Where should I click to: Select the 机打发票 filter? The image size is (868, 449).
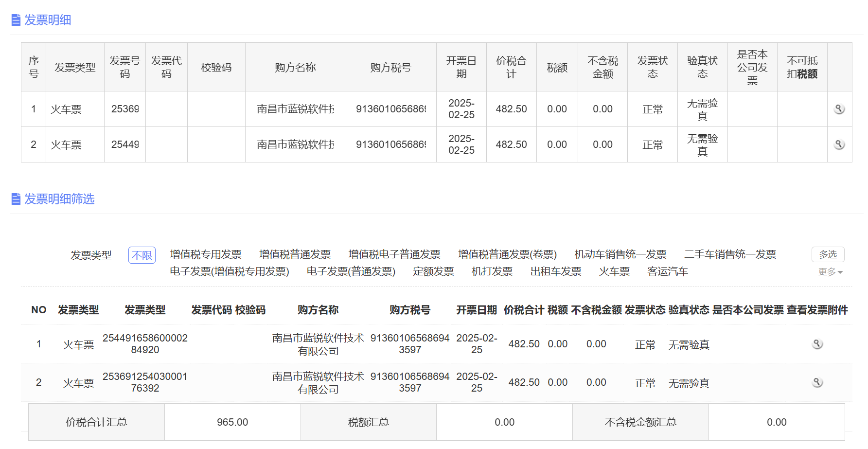(x=492, y=271)
